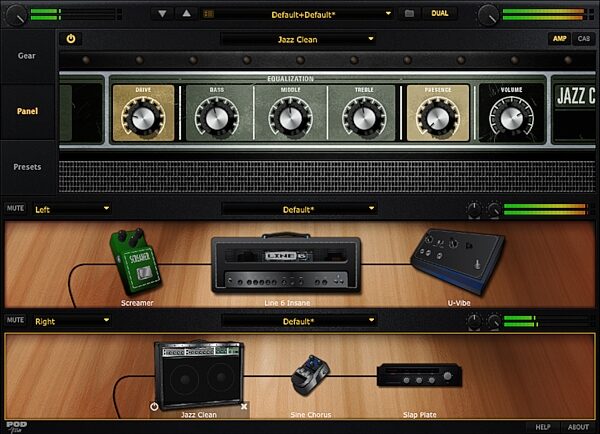Image resolution: width=600 pixels, height=434 pixels.
Task: Open the Presets tab
Action: tap(27, 167)
